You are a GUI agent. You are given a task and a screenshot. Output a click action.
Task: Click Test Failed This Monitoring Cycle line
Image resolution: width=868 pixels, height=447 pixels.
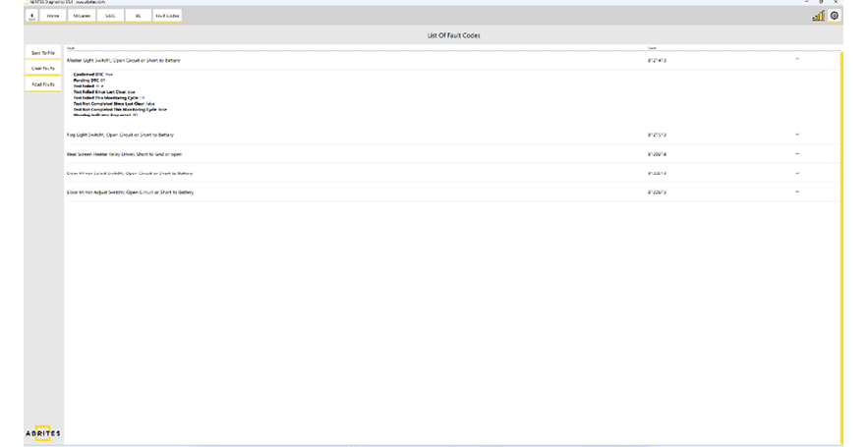point(108,98)
